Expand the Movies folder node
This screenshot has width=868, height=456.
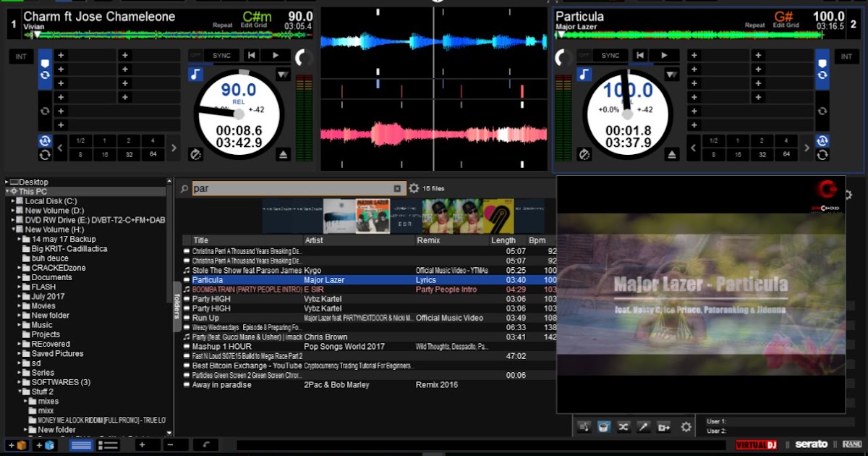(x=20, y=306)
